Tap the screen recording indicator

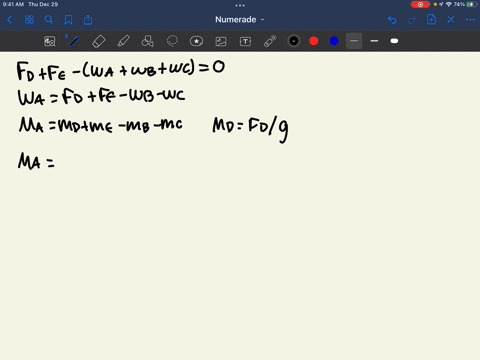(420, 4)
